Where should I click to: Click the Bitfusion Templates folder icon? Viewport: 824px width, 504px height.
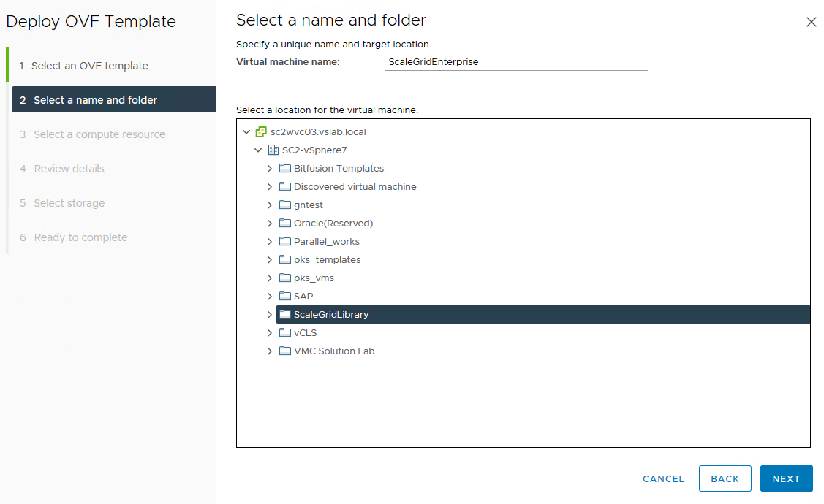pyautogui.click(x=285, y=169)
